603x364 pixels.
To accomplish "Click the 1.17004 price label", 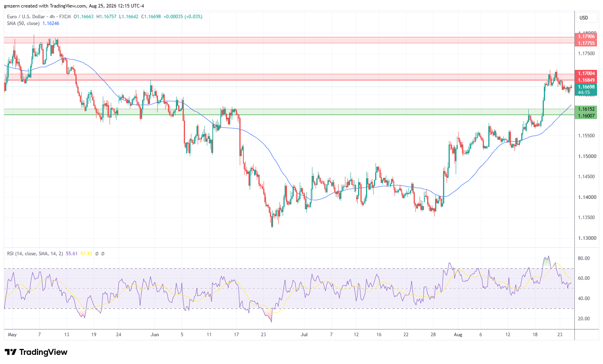I will coord(586,73).
